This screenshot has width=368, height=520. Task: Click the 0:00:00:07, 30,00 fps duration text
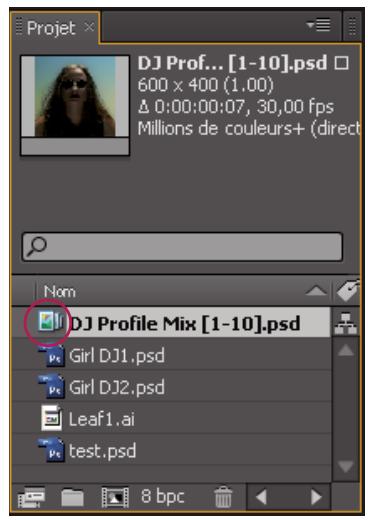[244, 107]
